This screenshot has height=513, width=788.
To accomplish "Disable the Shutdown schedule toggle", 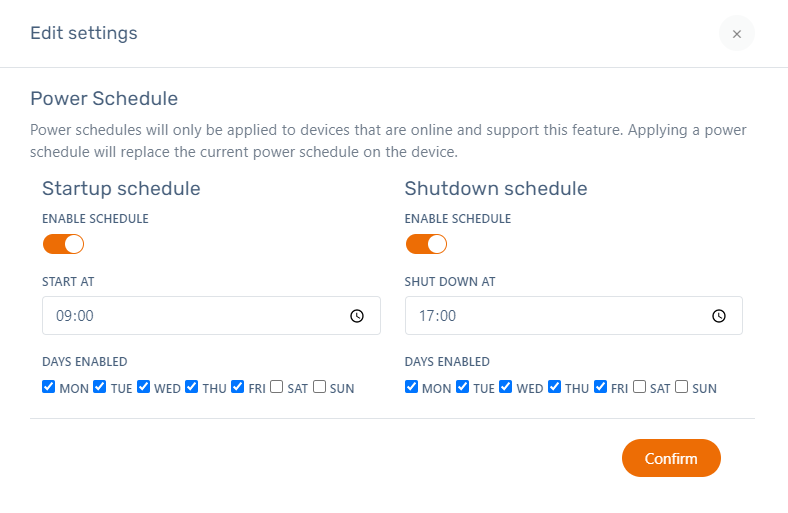I will (426, 244).
